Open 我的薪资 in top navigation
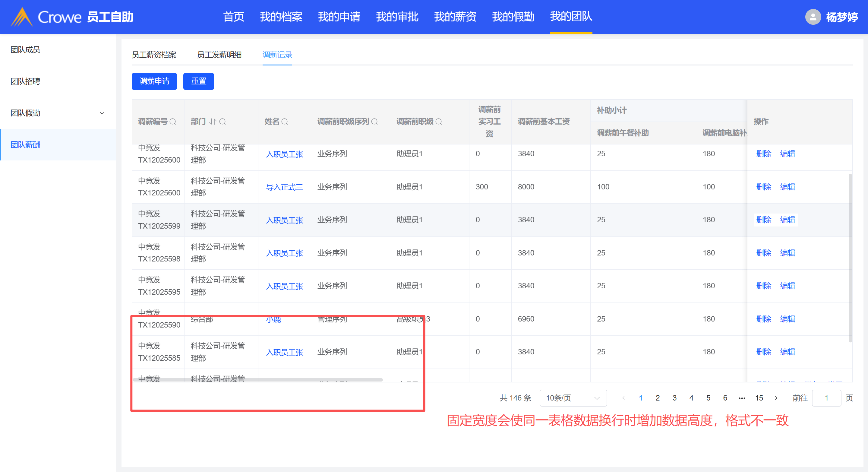 (x=455, y=17)
